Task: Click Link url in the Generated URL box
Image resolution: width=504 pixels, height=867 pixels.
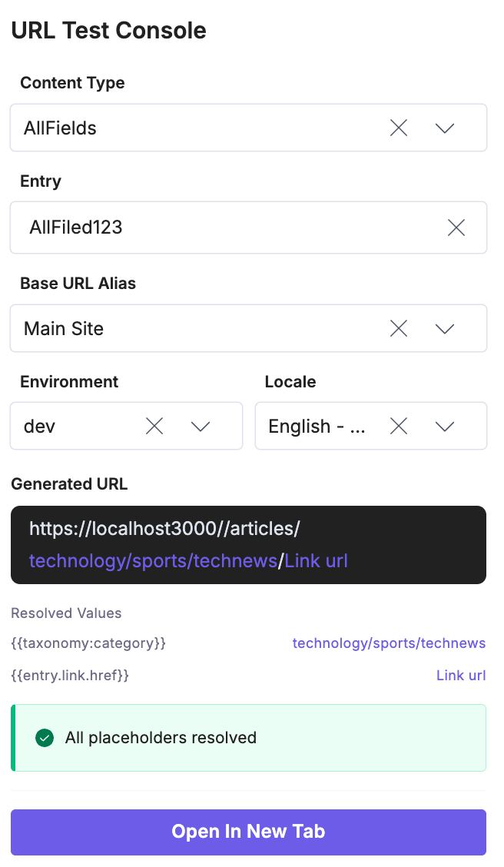Action: click(x=317, y=561)
